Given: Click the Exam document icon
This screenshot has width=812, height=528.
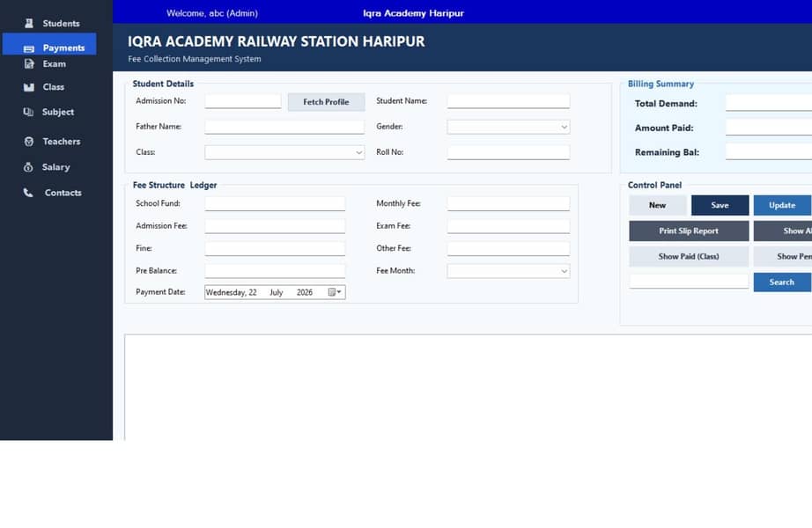Looking at the screenshot, I should point(29,63).
